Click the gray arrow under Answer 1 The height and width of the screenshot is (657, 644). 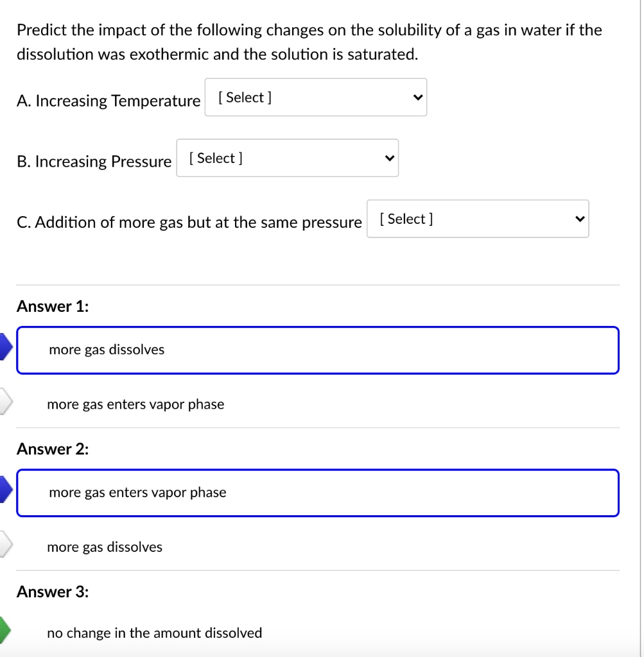pyautogui.click(x=4, y=401)
